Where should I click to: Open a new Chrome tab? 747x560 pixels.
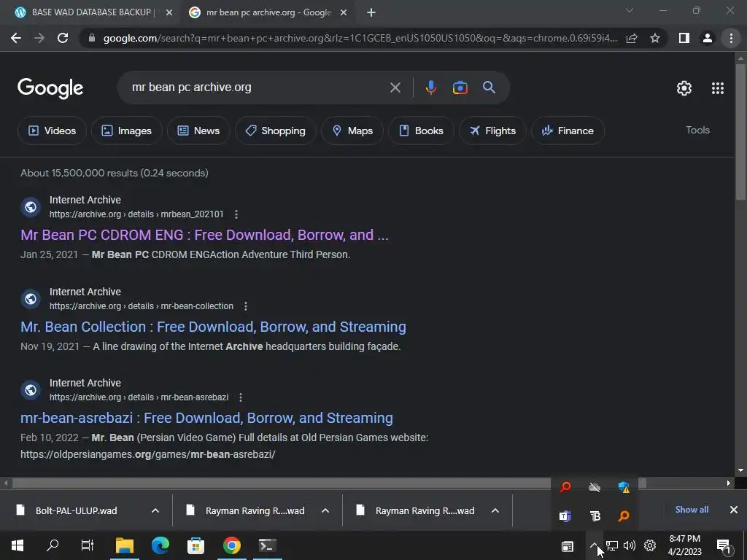click(x=371, y=12)
